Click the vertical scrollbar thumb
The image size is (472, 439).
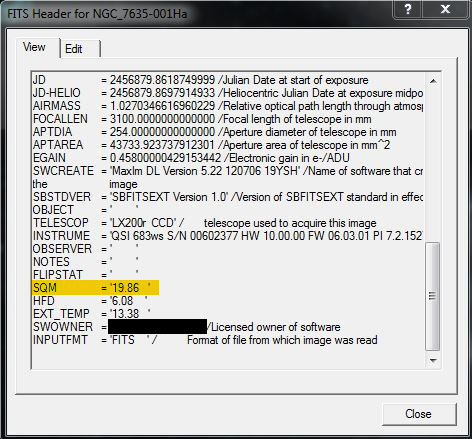pyautogui.click(x=433, y=296)
